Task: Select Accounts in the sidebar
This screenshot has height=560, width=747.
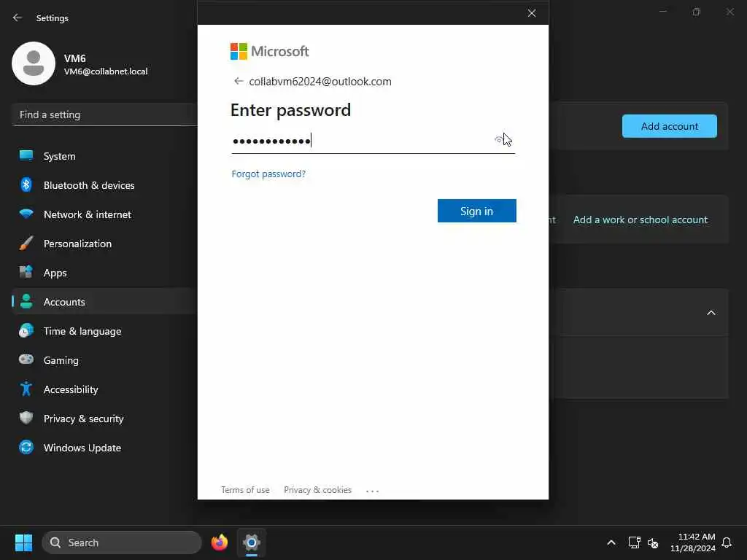Action: 104,302
